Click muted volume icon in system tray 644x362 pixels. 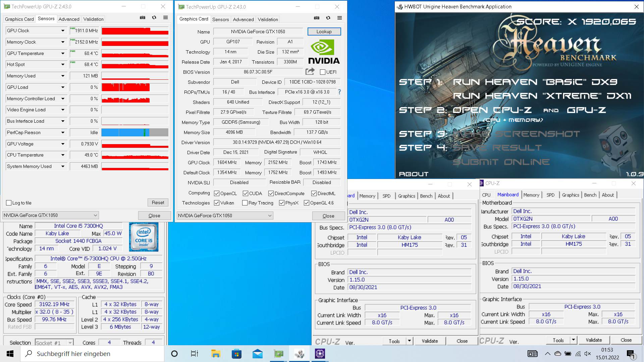point(587,354)
